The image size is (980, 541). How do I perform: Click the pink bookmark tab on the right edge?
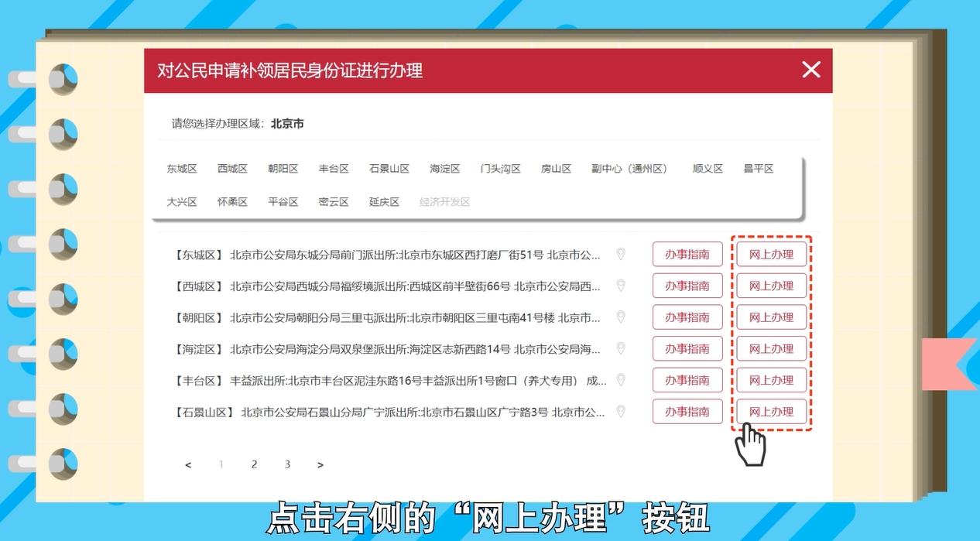[946, 364]
